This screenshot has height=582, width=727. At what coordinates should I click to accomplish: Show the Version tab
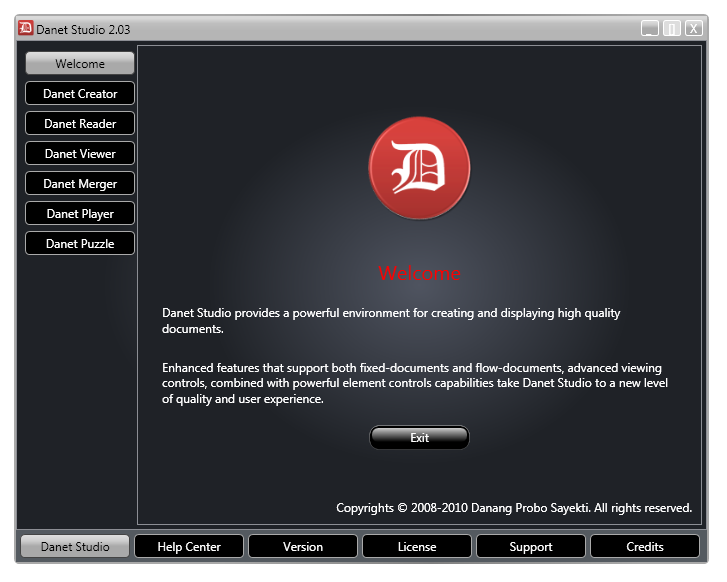303,546
